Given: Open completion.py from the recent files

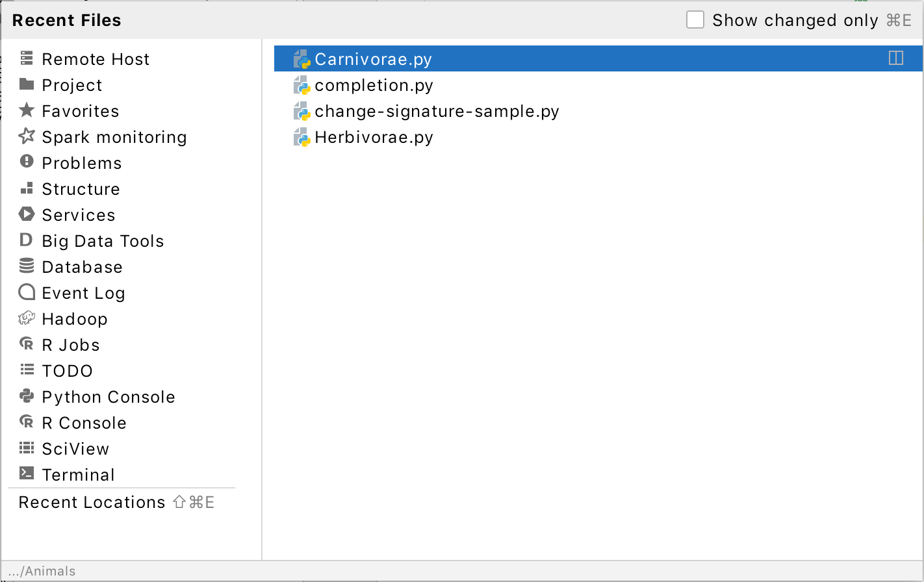Looking at the screenshot, I should click(x=374, y=85).
